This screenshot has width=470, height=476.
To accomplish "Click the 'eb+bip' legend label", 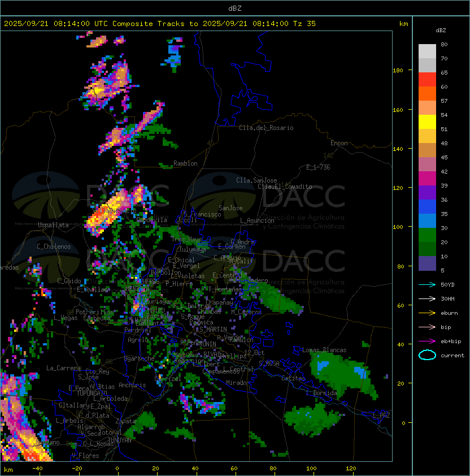I will pyautogui.click(x=451, y=341).
